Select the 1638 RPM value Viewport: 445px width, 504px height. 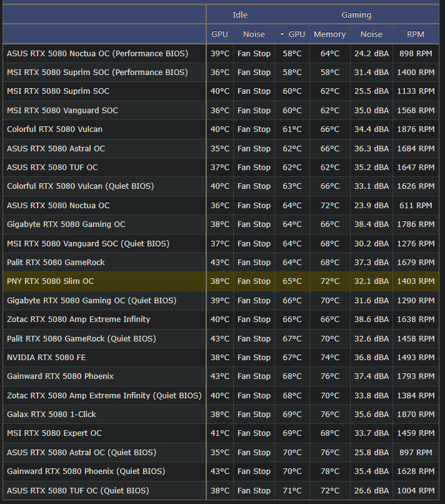(416, 319)
